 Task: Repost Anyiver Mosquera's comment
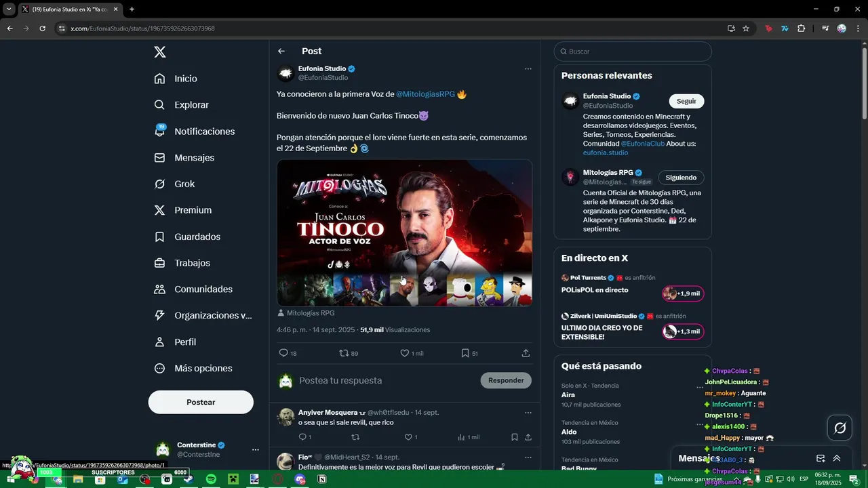tap(355, 437)
